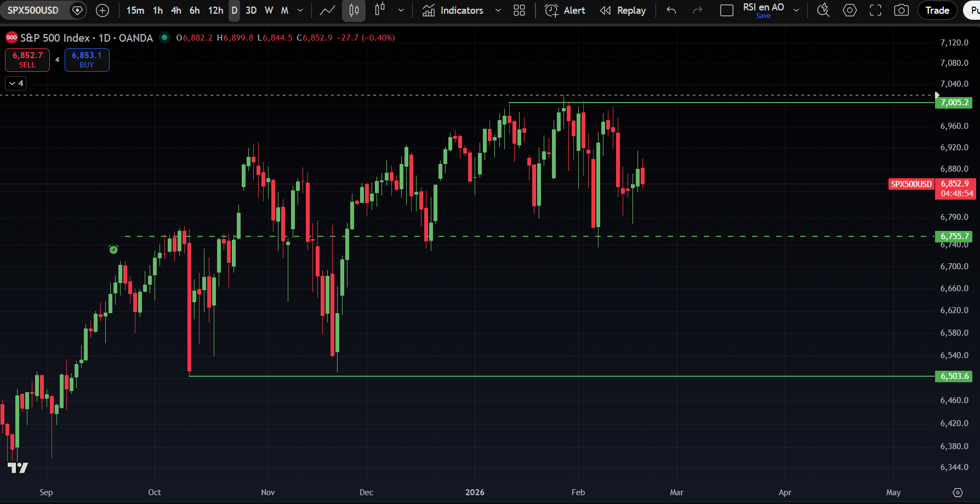Open quick search icon in toolbar
This screenshot has width=980, height=504.
coord(823,10)
